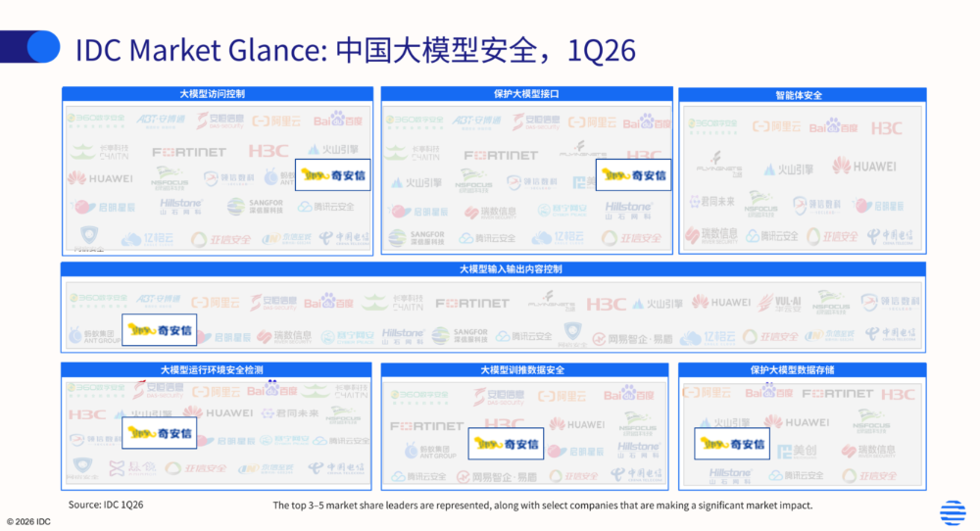Click the Sangfor logo in 保护大模型接口 panel
The width and height of the screenshot is (980, 531).
click(x=416, y=237)
